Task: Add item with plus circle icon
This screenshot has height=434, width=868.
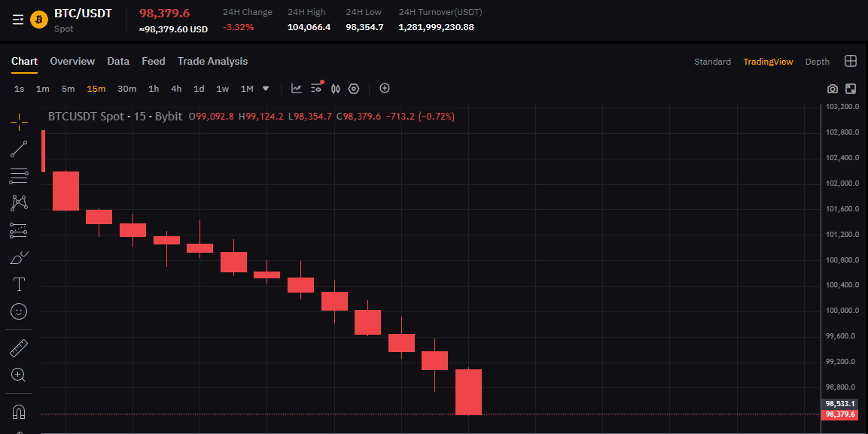Action: [385, 88]
